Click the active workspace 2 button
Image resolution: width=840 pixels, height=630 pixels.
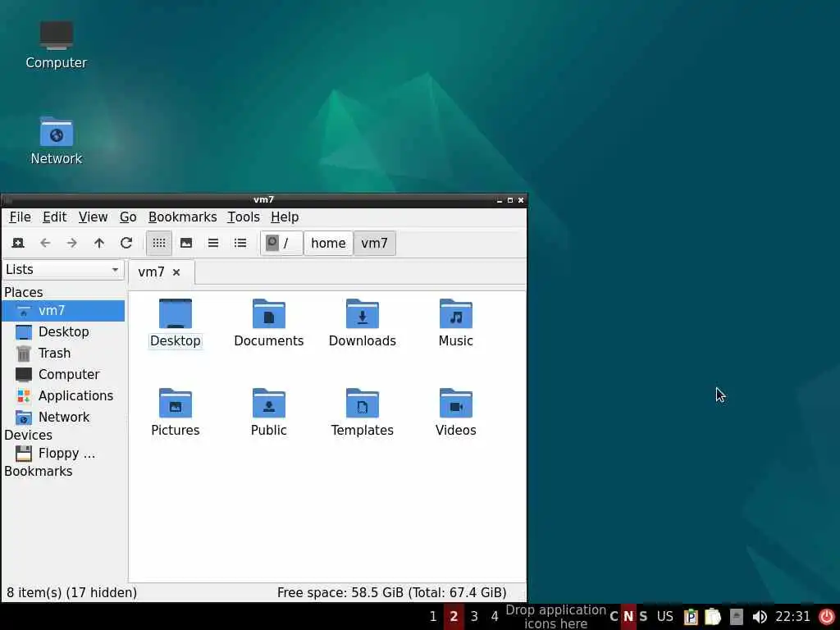454,617
